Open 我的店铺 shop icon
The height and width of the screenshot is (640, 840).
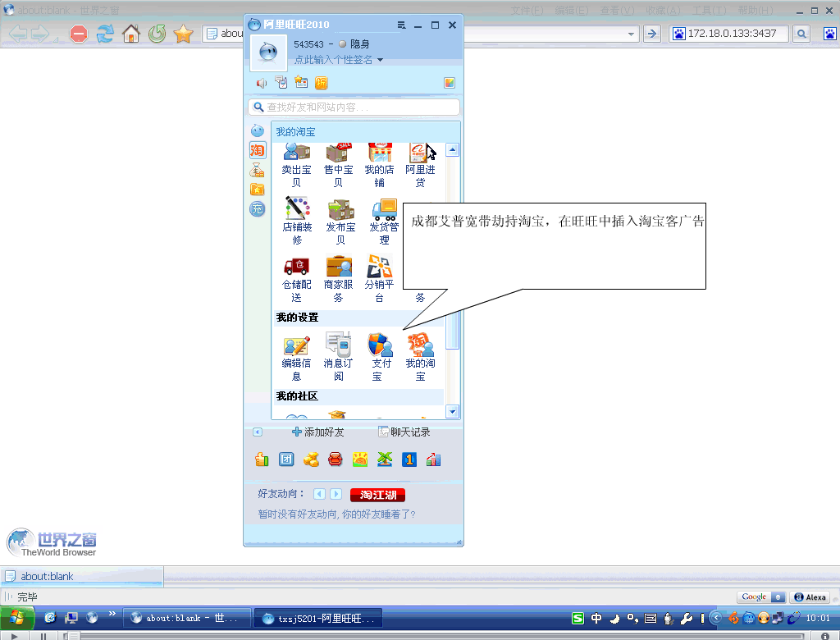click(x=379, y=165)
